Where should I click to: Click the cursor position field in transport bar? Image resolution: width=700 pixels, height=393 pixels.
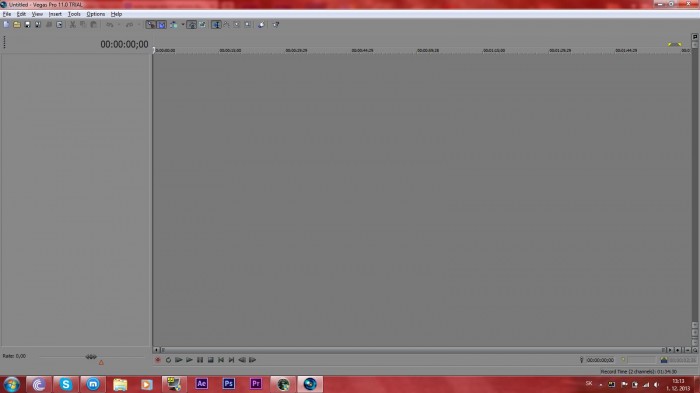click(x=600, y=360)
